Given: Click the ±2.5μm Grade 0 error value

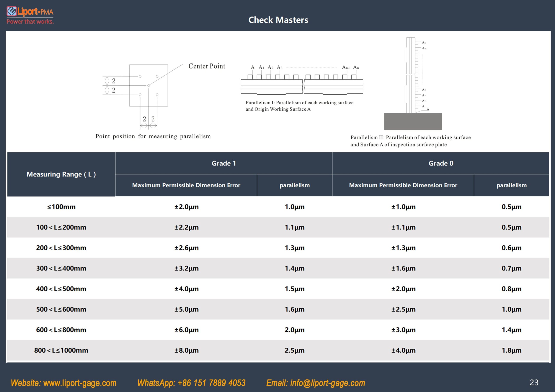Looking at the screenshot, I should click(x=403, y=309).
